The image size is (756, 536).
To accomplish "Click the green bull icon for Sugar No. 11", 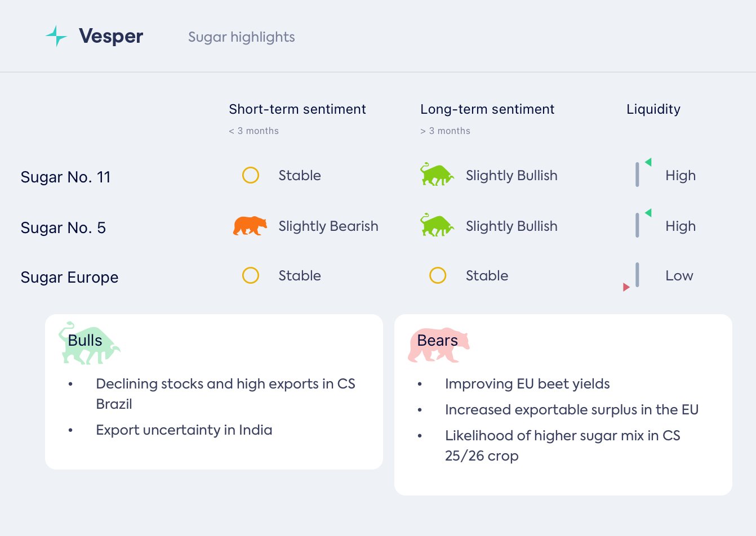I will click(x=437, y=175).
